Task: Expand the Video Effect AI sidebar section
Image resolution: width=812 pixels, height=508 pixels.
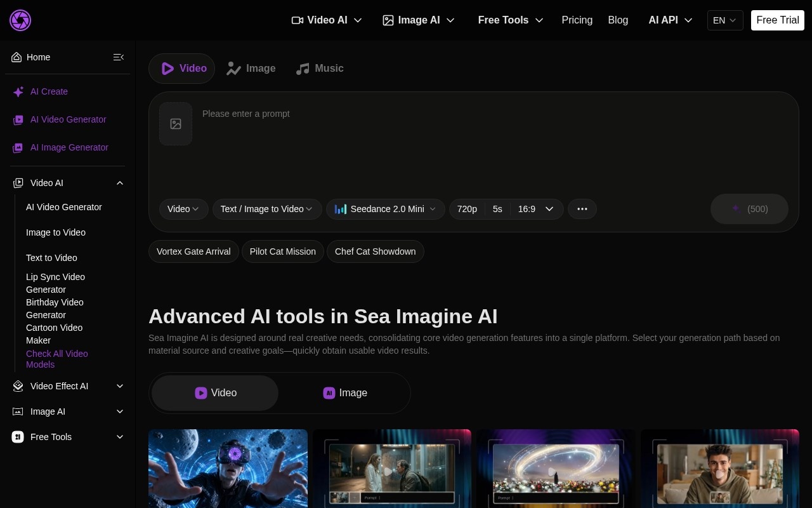Action: click(120, 386)
